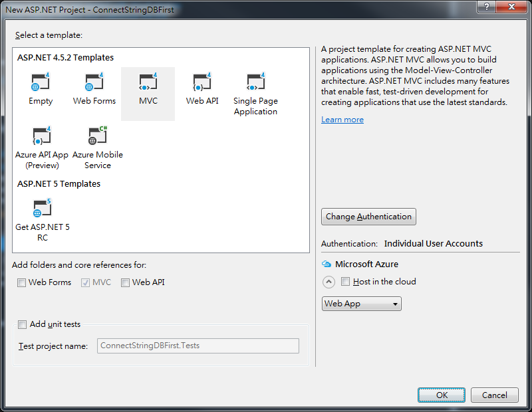Pick the Web API template icon

click(x=202, y=82)
